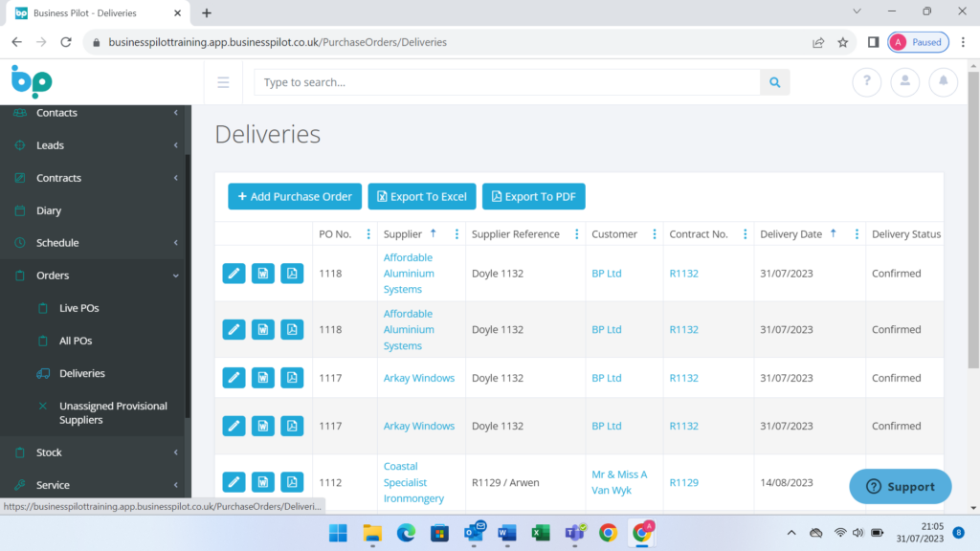The width and height of the screenshot is (980, 551).
Task: Click the Add Purchase Order button
Action: click(x=295, y=196)
